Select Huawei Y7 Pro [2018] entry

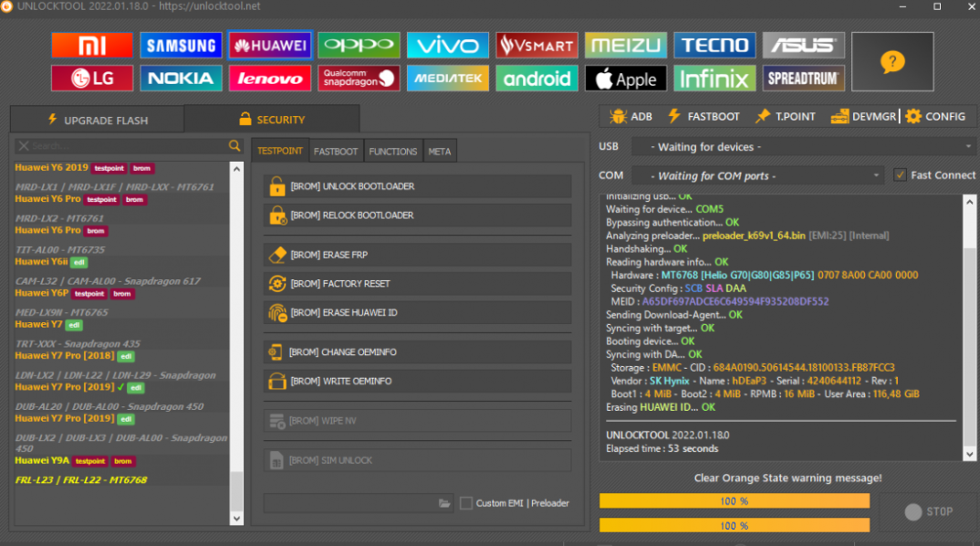65,355
